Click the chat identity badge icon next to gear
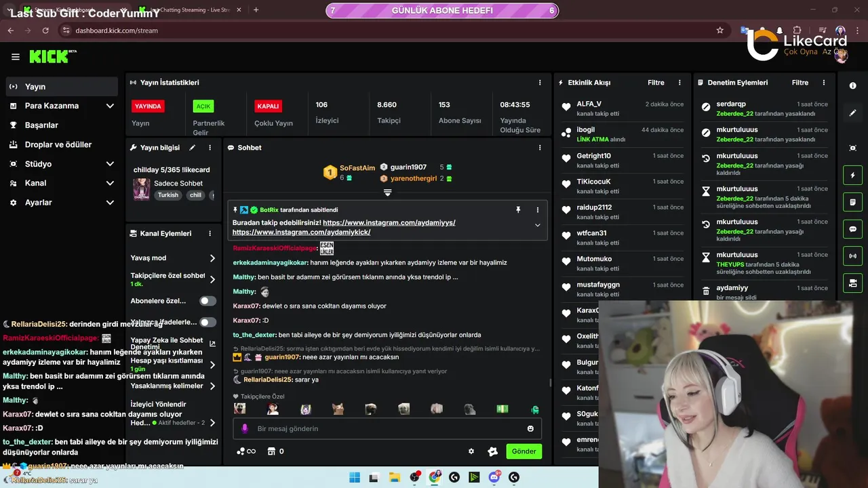868x488 pixels. (493, 451)
